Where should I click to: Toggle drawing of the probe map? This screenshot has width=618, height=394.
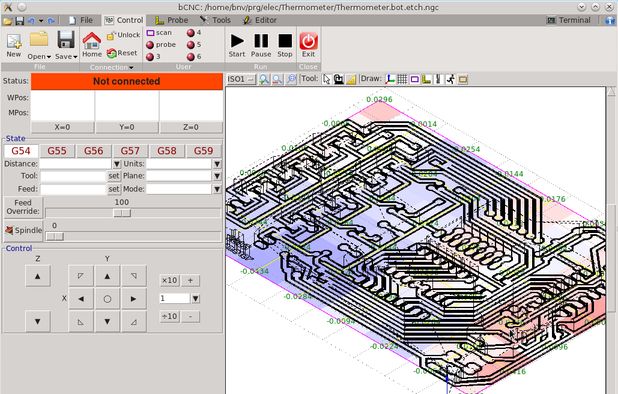pos(426,79)
